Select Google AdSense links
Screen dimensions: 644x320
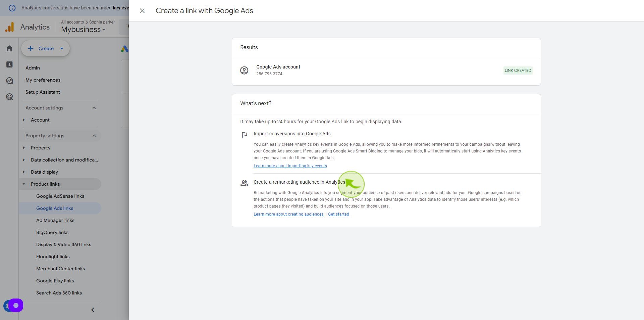coord(60,196)
